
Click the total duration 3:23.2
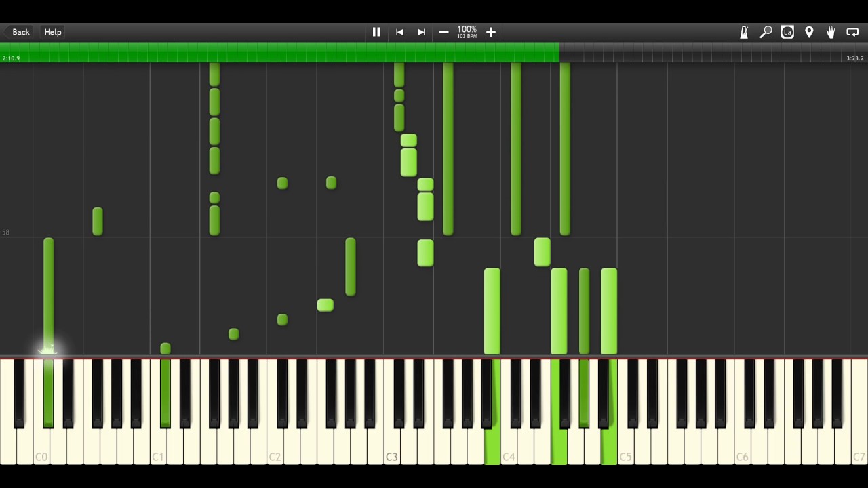pos(855,58)
